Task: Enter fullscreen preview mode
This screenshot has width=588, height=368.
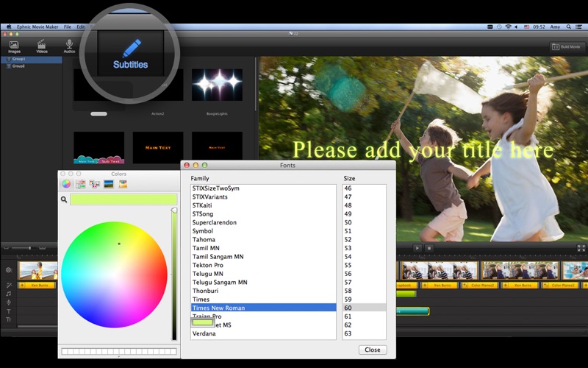Action: pyautogui.click(x=581, y=248)
